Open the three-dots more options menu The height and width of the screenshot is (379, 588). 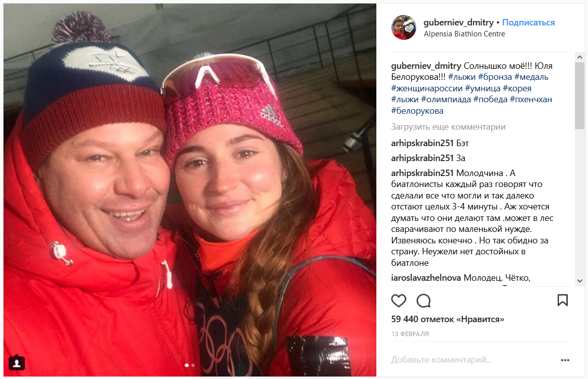click(565, 360)
